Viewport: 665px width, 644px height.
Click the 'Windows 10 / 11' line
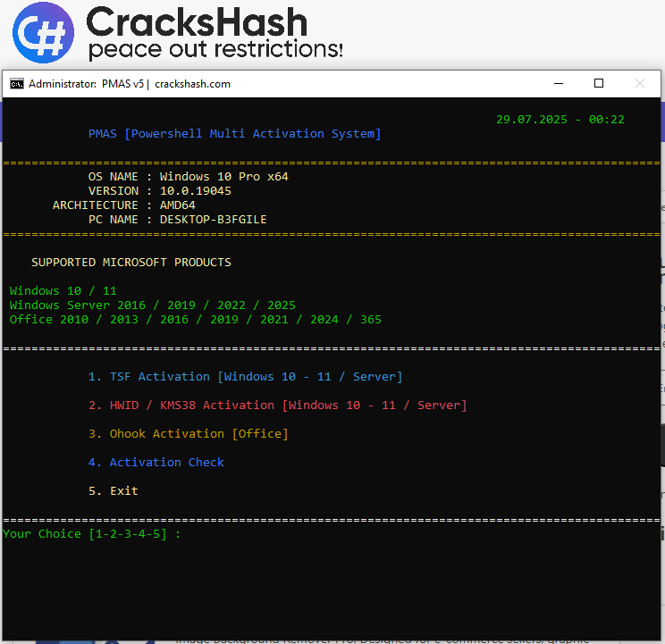63,291
